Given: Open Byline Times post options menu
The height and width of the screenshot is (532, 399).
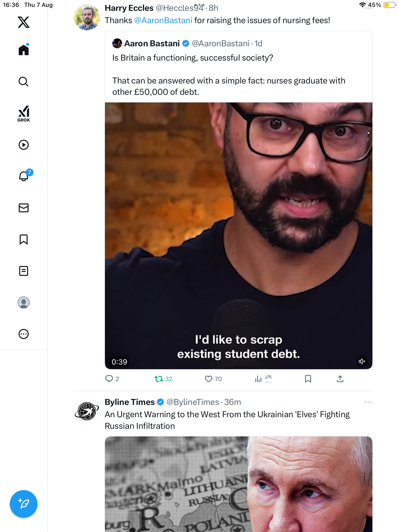Looking at the screenshot, I should click(368, 402).
